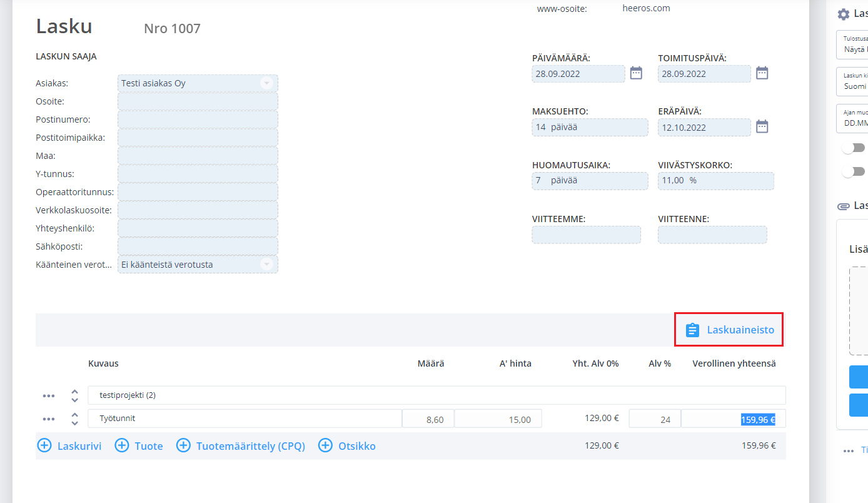Click the Päivämäärä date field 28.09.2022
This screenshot has width=868, height=503.
pos(578,74)
